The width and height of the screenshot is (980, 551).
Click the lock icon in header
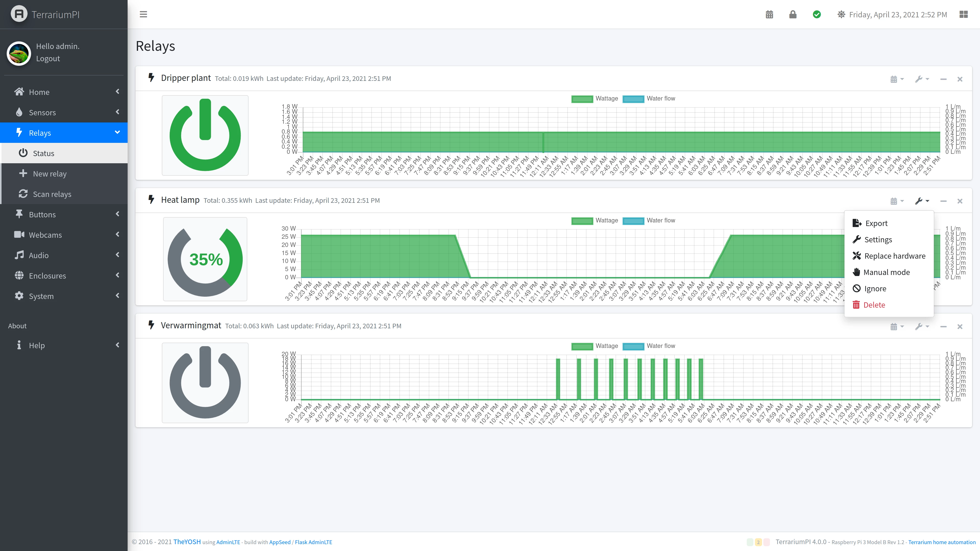tap(793, 15)
